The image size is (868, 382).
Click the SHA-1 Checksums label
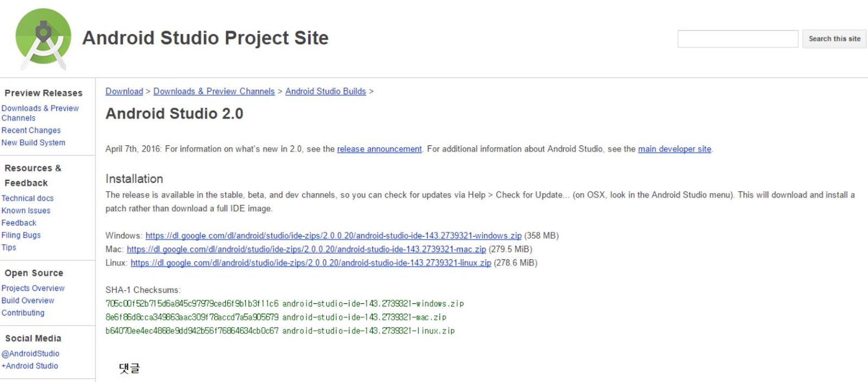click(x=143, y=290)
